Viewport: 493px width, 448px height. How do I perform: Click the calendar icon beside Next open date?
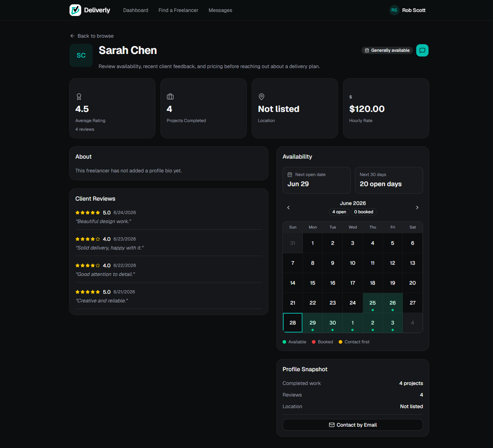[x=290, y=175]
